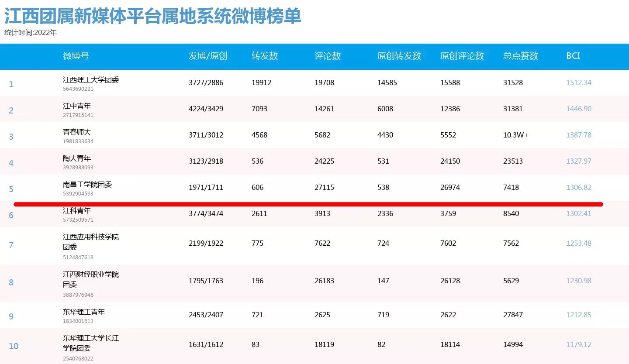The width and height of the screenshot is (629, 364).
Task: Click the comment count 18119
Action: (x=324, y=344)
